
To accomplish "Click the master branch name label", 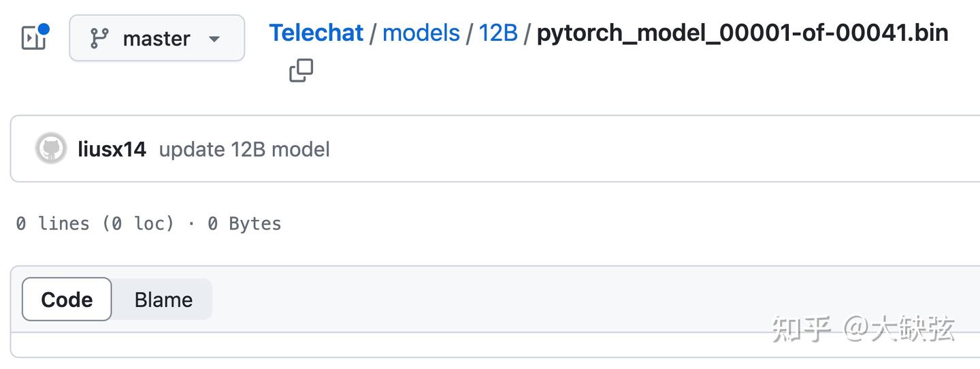I will [156, 39].
